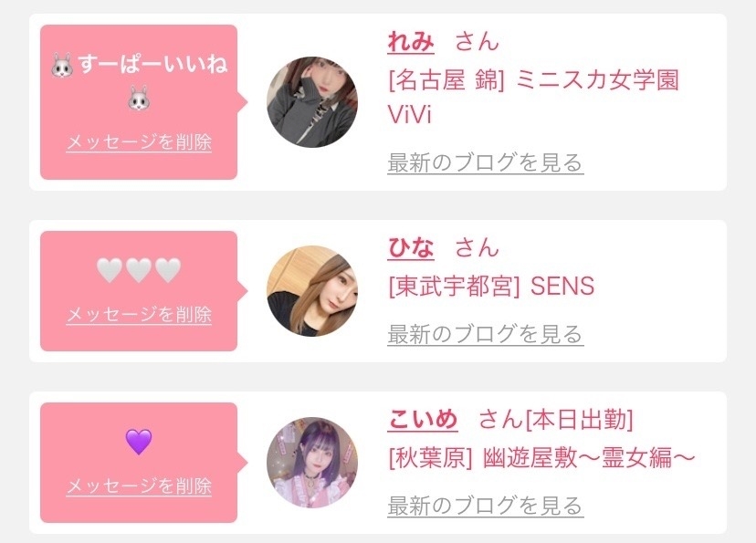
Task: Open れみ's profile name link
Action: (411, 41)
